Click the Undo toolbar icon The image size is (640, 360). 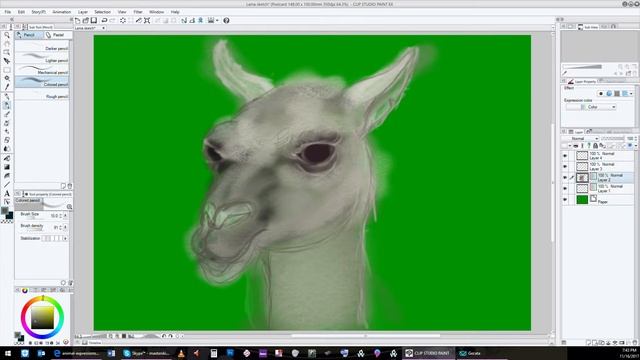pos(104,20)
